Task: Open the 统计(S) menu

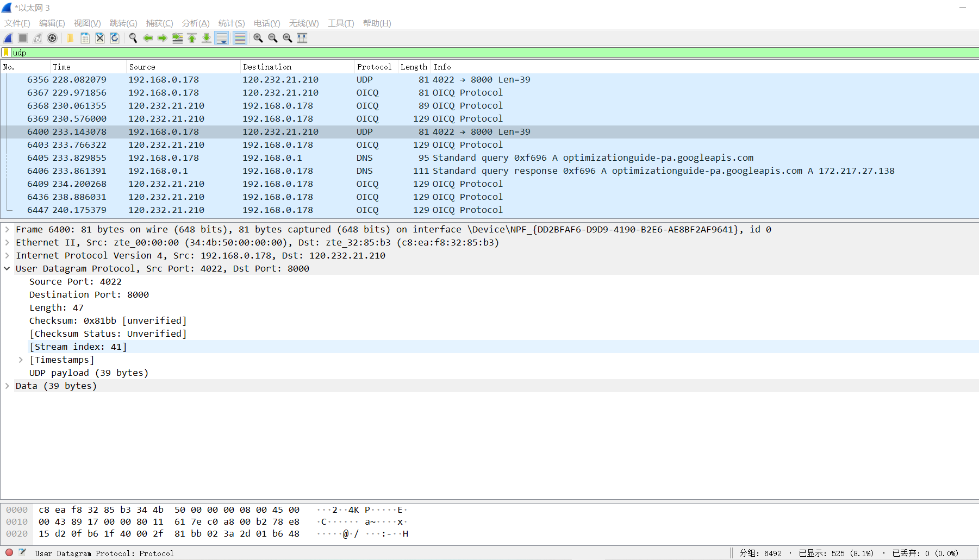Action: click(232, 23)
